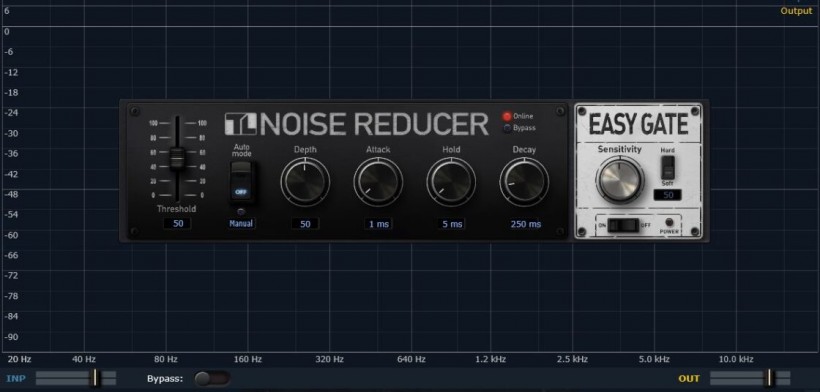Click the Easy Gate Sensitivity knob

[620, 179]
